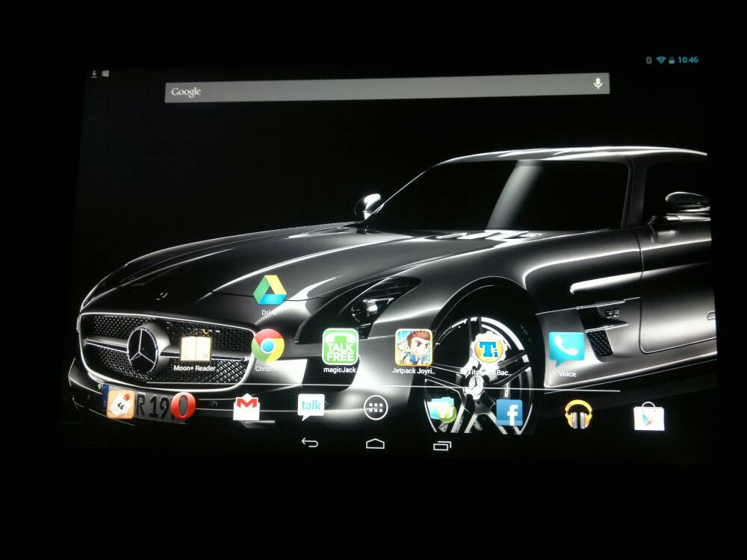The width and height of the screenshot is (747, 560).
Task: Tap the second notification icon beside the download arrow
Action: click(x=106, y=73)
